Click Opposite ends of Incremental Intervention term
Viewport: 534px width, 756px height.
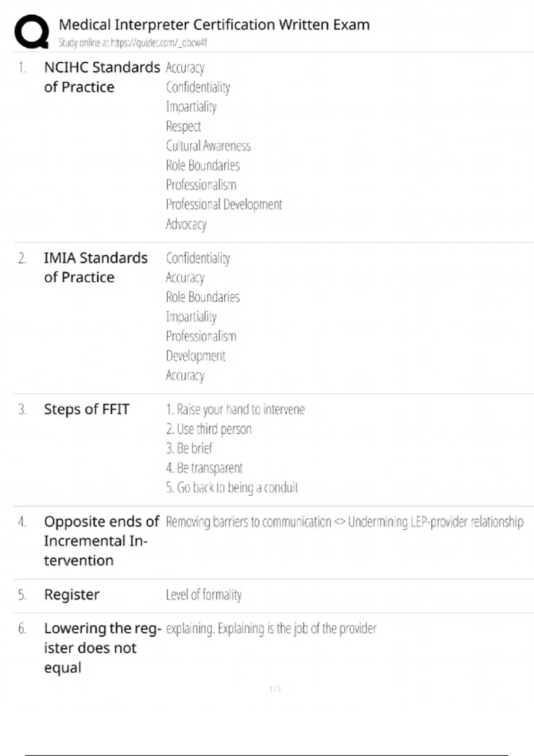[x=101, y=541]
